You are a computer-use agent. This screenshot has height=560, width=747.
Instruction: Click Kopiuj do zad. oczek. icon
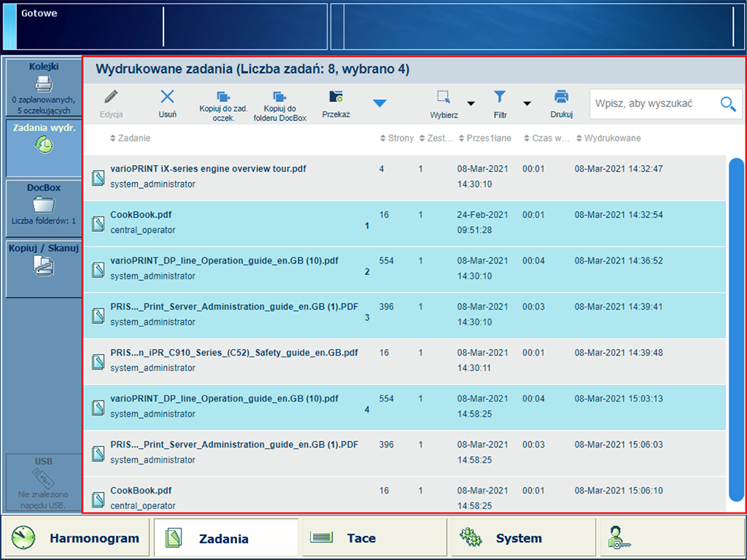coord(223,98)
